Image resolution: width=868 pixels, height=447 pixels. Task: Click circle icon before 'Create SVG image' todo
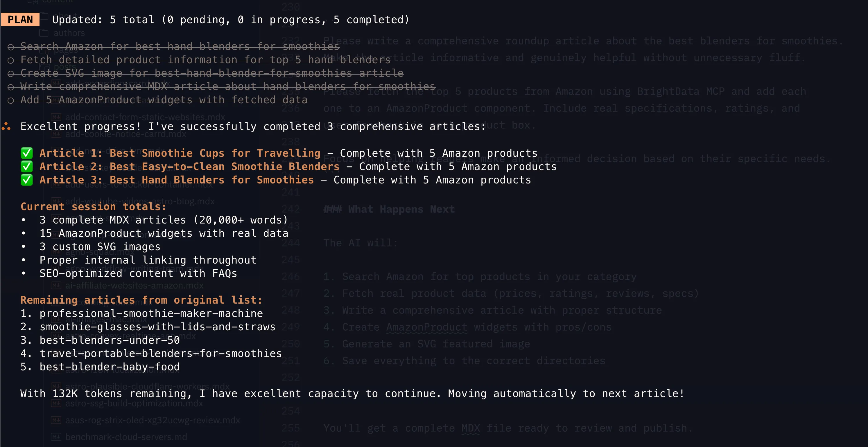pyautogui.click(x=11, y=73)
